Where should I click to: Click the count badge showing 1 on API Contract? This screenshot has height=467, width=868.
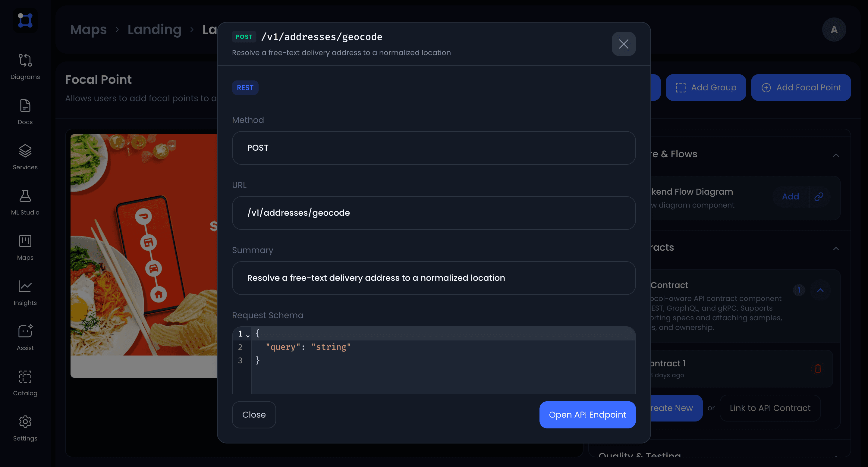(799, 290)
